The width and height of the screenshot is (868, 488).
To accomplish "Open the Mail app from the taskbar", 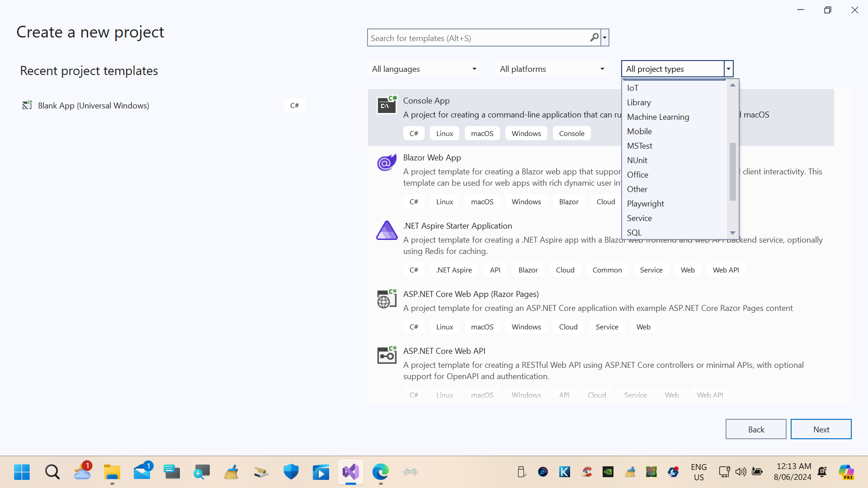I will (x=142, y=471).
